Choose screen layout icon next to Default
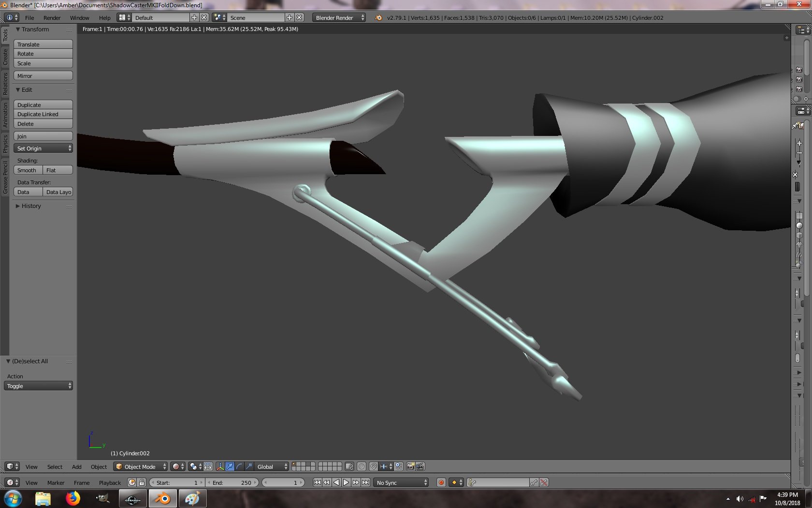This screenshot has width=812, height=508. (124, 17)
